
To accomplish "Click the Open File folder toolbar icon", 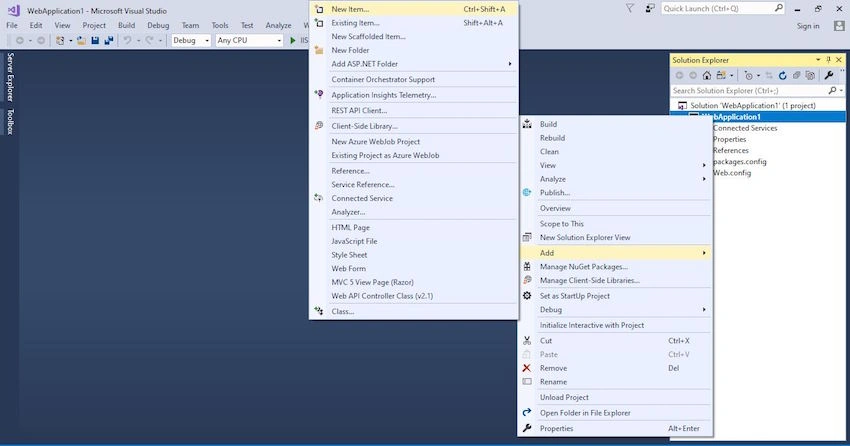I will pos(81,41).
